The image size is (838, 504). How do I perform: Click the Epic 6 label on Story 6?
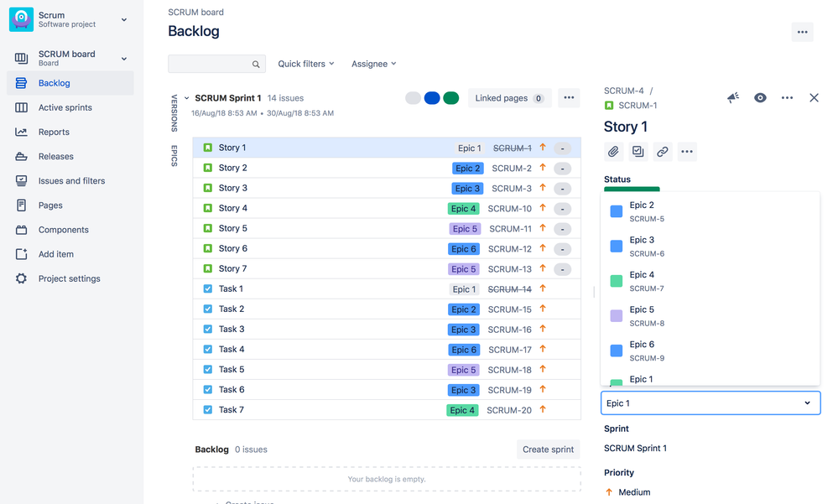click(x=463, y=249)
